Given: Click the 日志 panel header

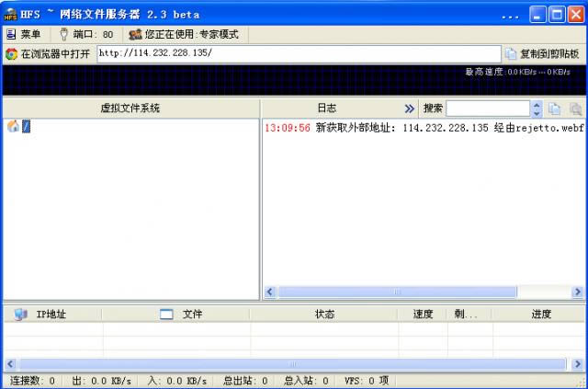Looking at the screenshot, I should click(x=327, y=109).
